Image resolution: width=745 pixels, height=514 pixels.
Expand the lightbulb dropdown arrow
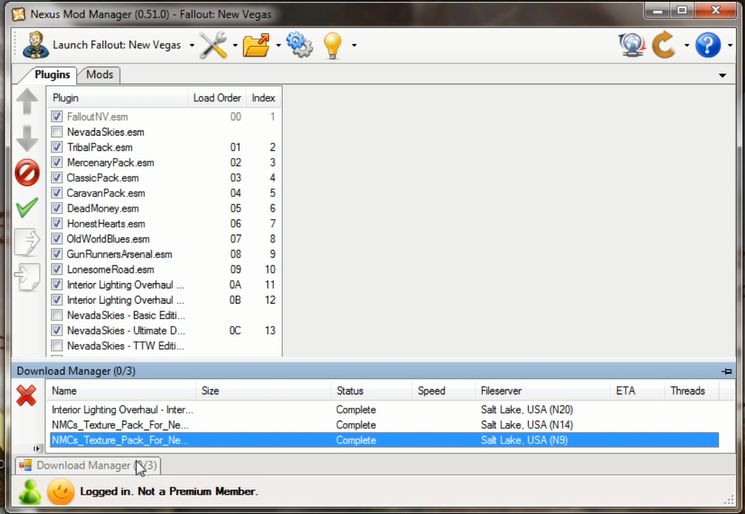tap(354, 46)
